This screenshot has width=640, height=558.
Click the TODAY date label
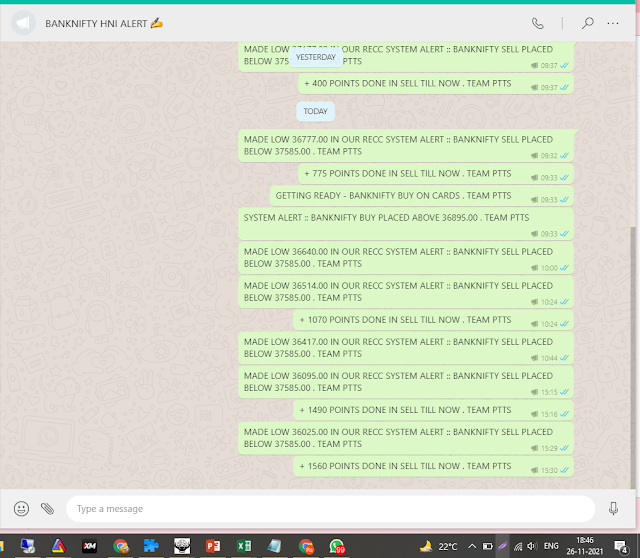pyautogui.click(x=315, y=111)
